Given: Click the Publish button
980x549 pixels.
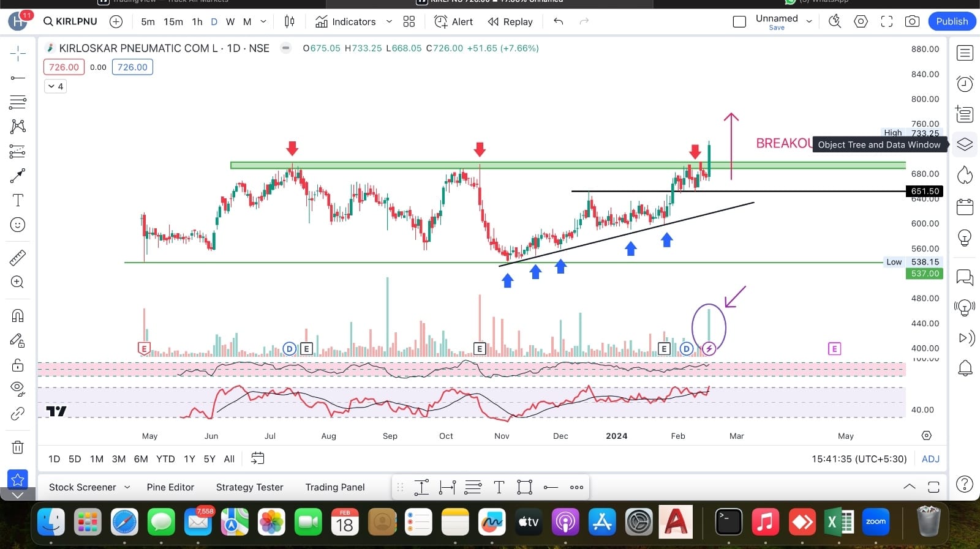Looking at the screenshot, I should (951, 21).
